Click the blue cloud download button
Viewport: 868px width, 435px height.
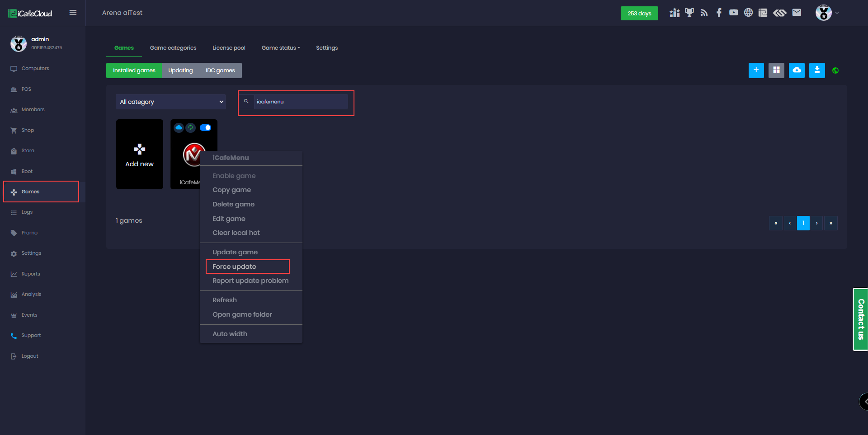coord(797,70)
